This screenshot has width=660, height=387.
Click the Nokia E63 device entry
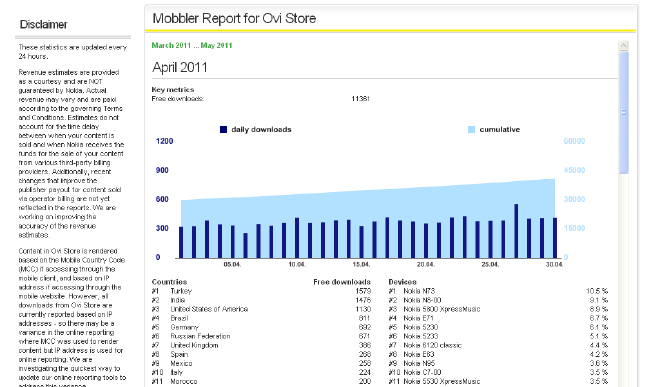pos(418,354)
